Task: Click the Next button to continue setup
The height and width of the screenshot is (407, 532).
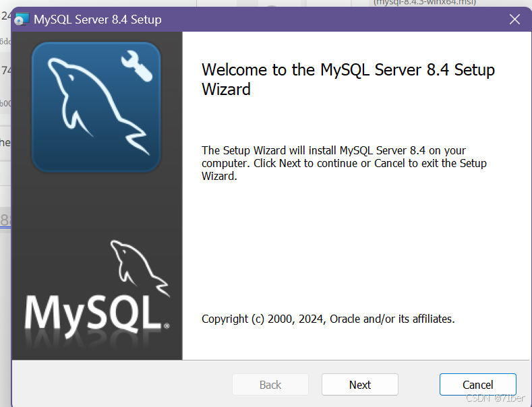Action: point(359,385)
